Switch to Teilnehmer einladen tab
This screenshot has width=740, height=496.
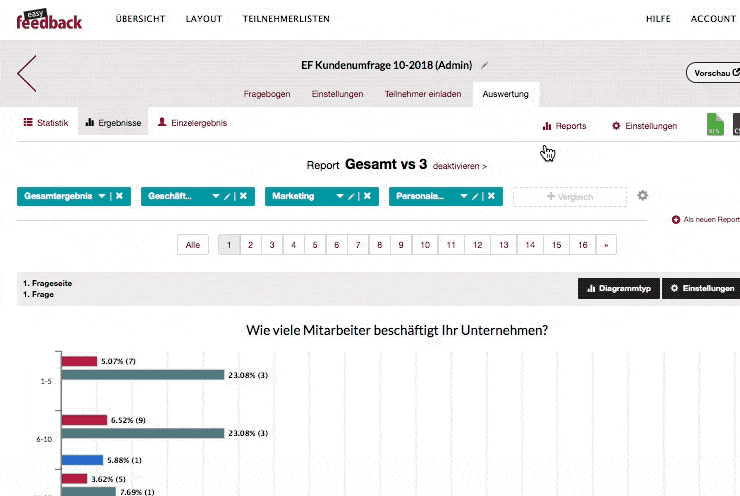423,94
